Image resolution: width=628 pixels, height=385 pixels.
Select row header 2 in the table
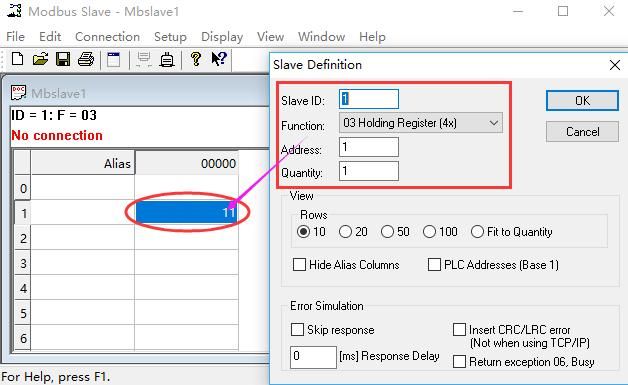pos(23,238)
